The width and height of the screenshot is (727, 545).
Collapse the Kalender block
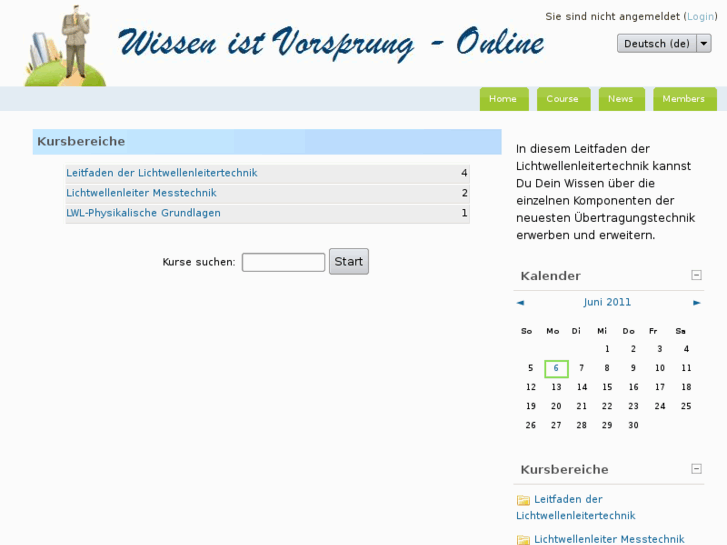(696, 275)
